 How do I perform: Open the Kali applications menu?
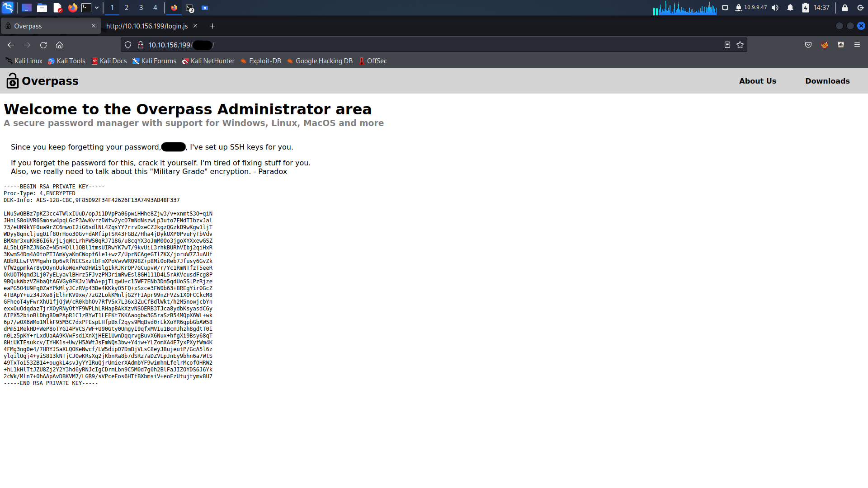tap(8, 8)
